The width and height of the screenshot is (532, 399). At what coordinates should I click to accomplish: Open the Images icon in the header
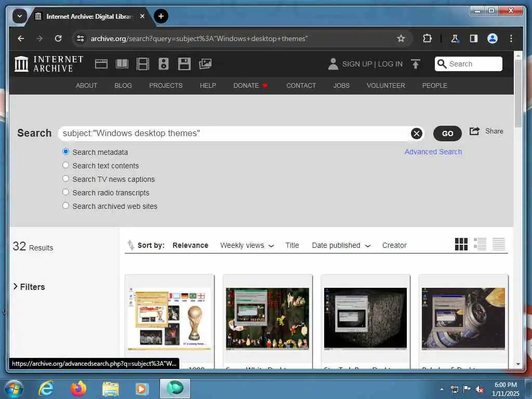(205, 64)
